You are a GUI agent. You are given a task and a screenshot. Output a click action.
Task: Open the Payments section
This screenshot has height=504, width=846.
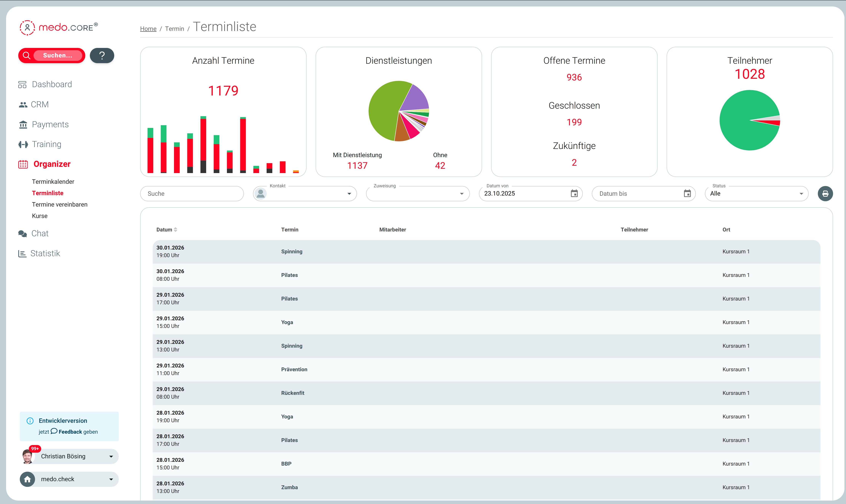coord(50,124)
